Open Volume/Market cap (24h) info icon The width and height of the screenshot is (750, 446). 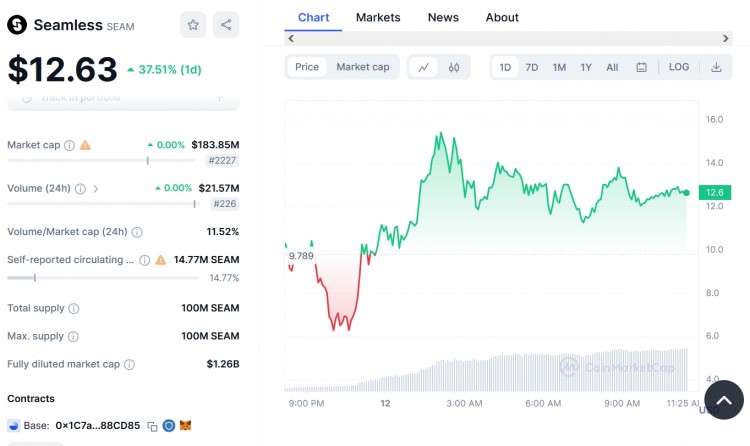[x=137, y=233]
